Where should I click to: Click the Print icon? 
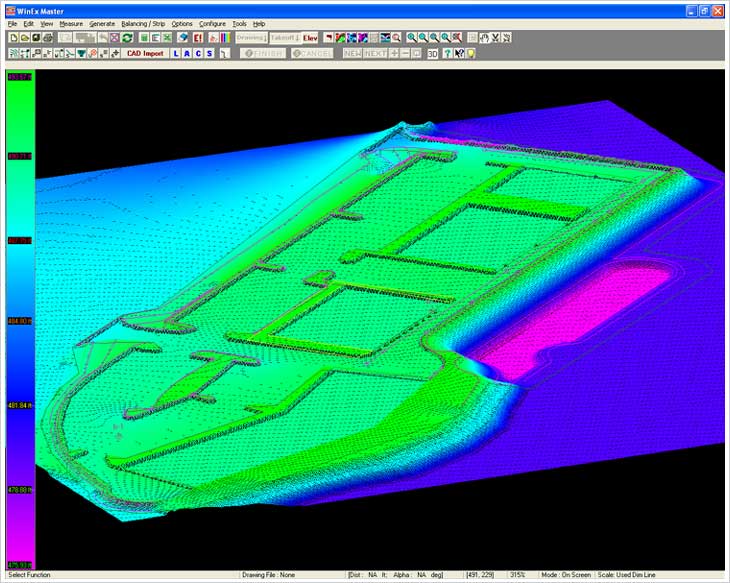[x=47, y=38]
